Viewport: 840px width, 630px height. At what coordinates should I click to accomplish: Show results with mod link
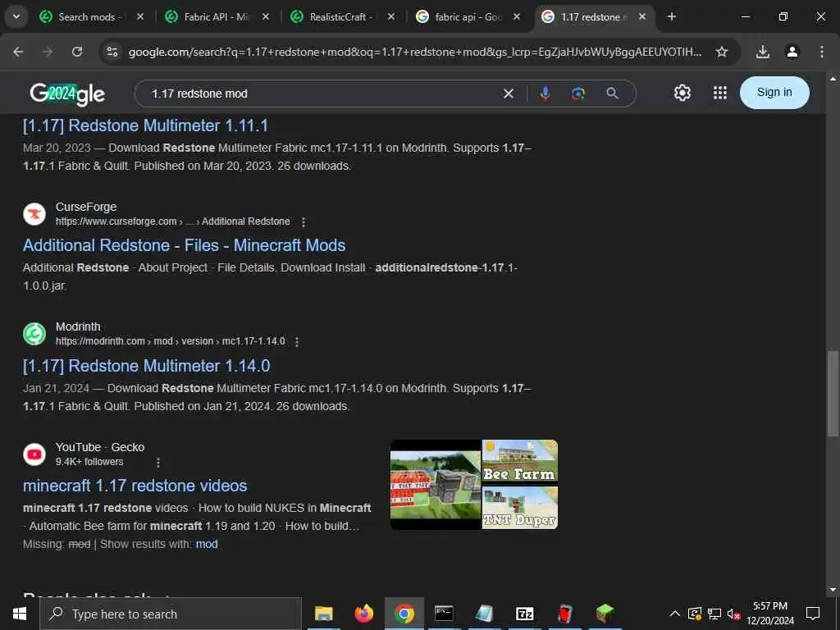207,545
